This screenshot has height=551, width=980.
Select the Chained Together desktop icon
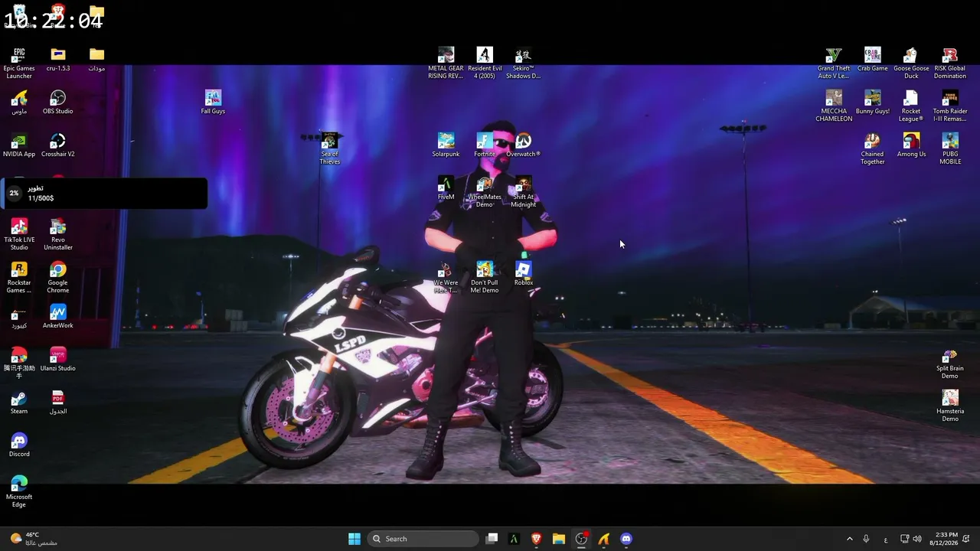tap(872, 148)
